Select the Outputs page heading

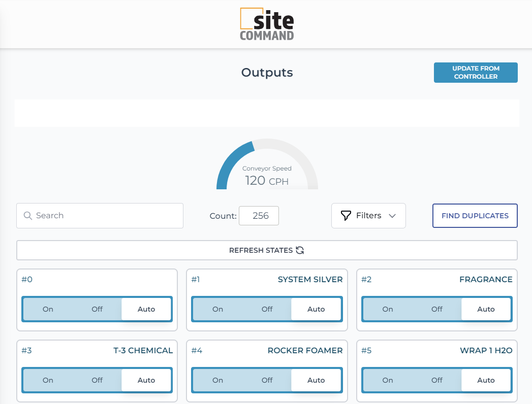click(x=267, y=73)
